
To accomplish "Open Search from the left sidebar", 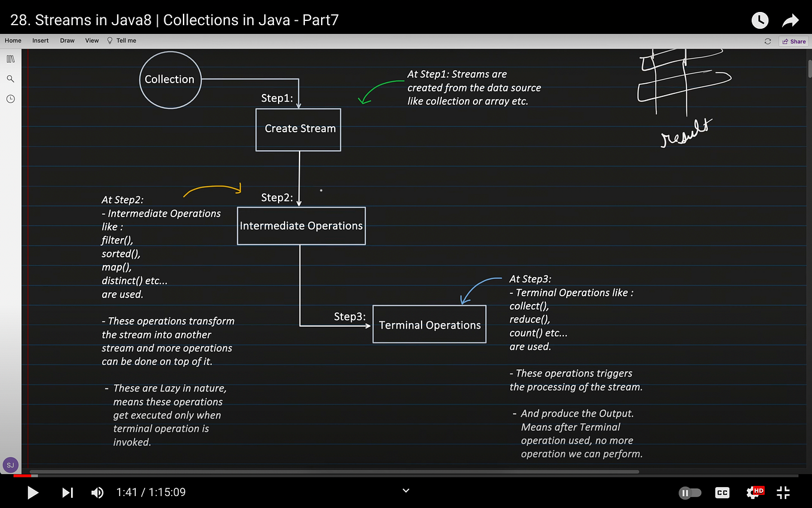I will coord(10,78).
